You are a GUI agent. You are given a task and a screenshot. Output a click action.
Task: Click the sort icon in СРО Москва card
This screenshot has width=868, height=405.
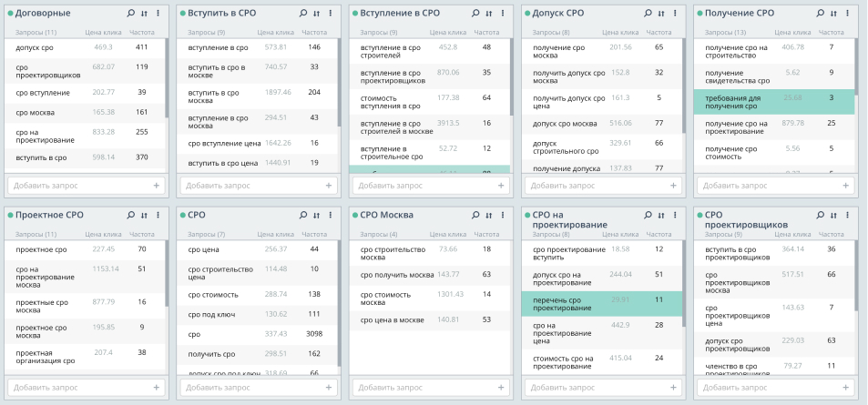(489, 215)
